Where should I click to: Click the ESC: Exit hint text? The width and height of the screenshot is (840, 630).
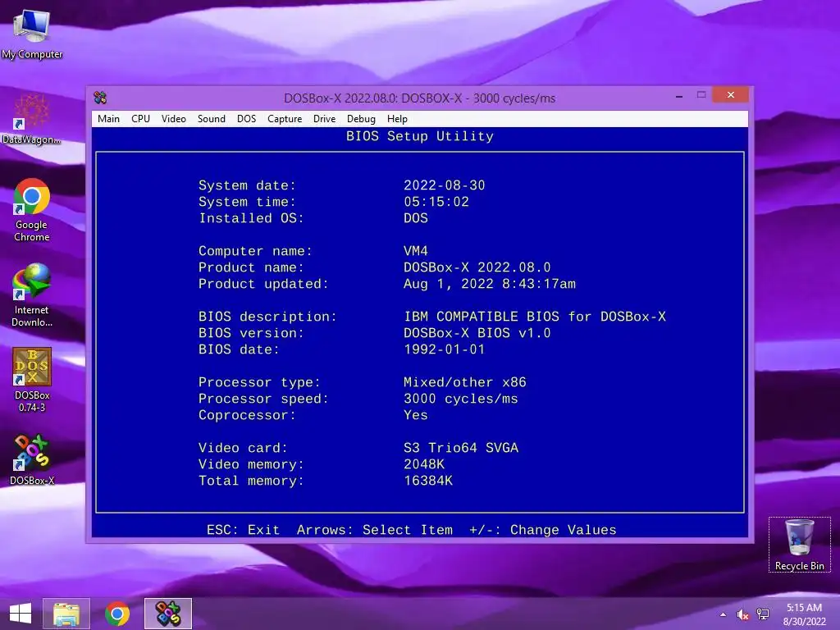(x=243, y=530)
